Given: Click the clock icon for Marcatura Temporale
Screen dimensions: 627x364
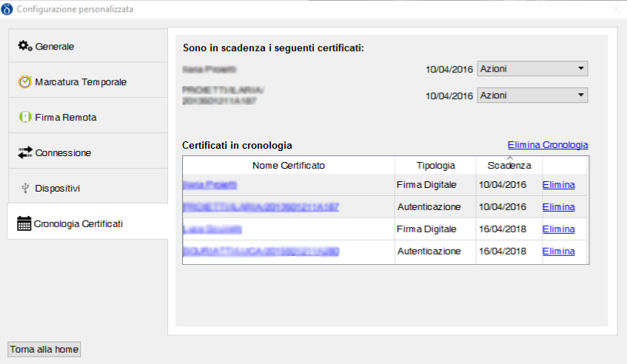Looking at the screenshot, I should pos(24,81).
